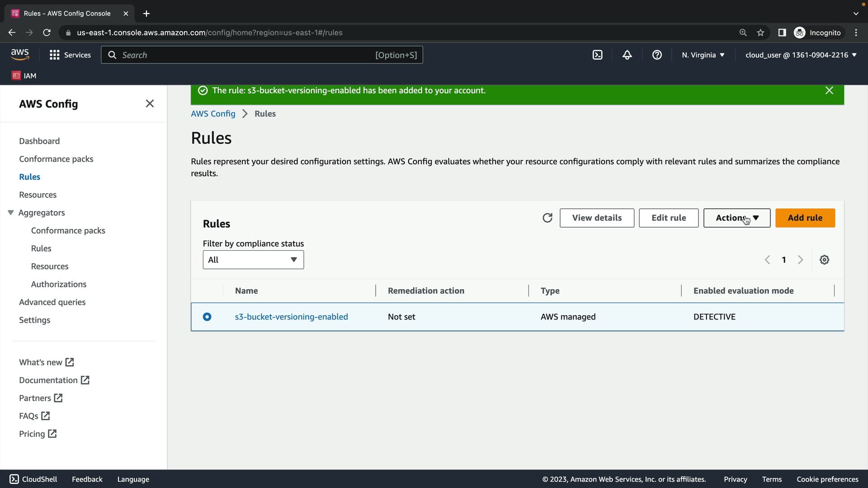Open AWS CloudShell icon in top navbar
The image size is (868, 488).
[597, 55]
